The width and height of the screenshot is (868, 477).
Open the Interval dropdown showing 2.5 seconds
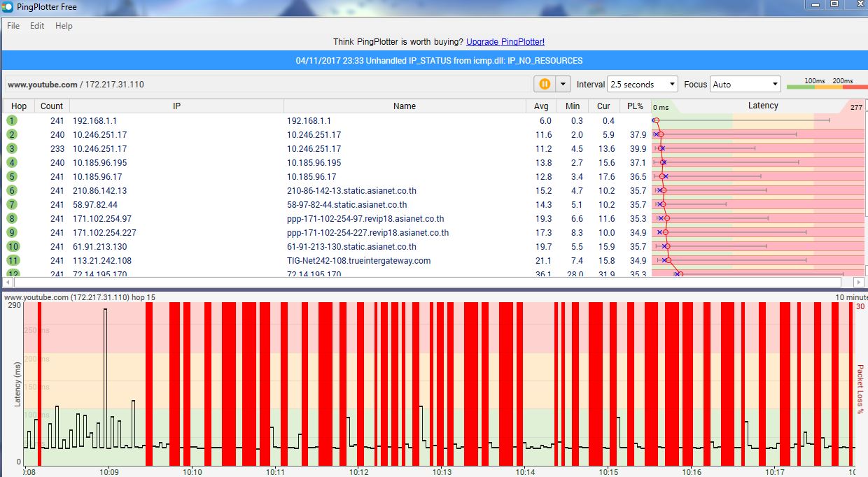(x=643, y=84)
